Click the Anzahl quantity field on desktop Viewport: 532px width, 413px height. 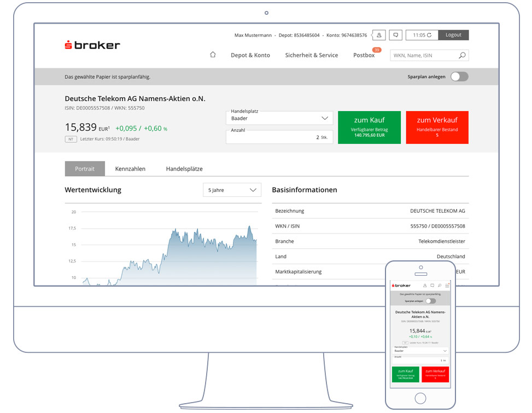(279, 137)
